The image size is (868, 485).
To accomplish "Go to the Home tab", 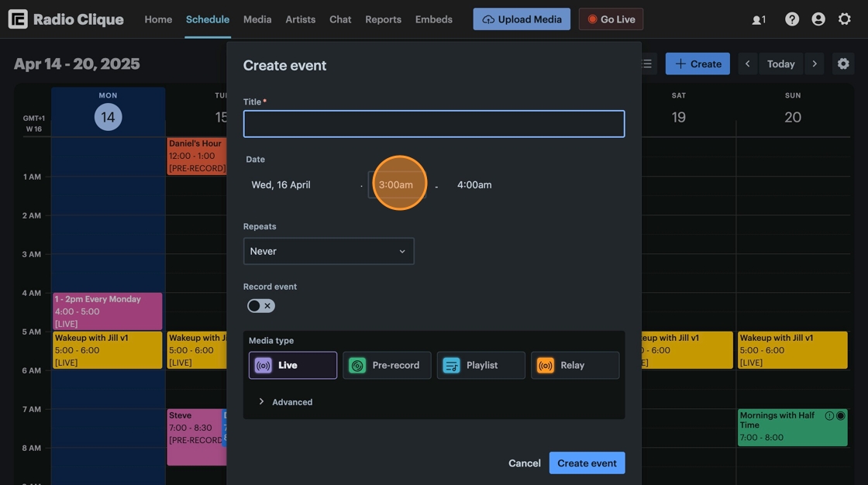I will click(x=158, y=19).
